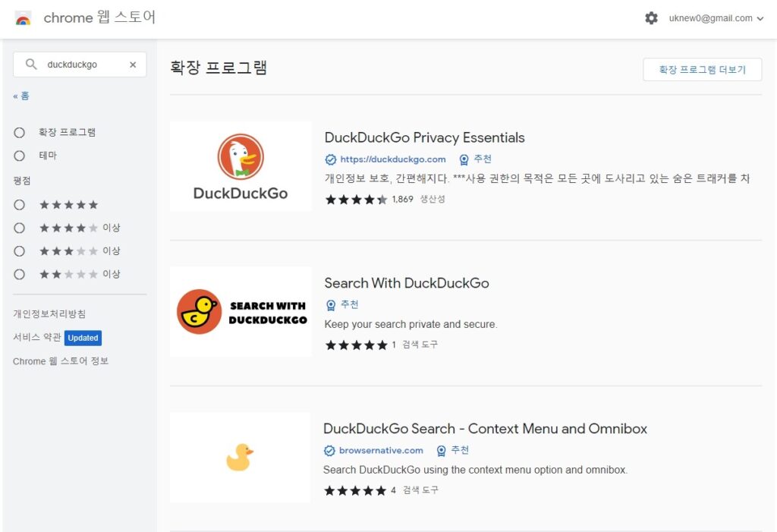Clear the duckduckgo search text
This screenshot has height=532, width=777.
click(x=133, y=65)
